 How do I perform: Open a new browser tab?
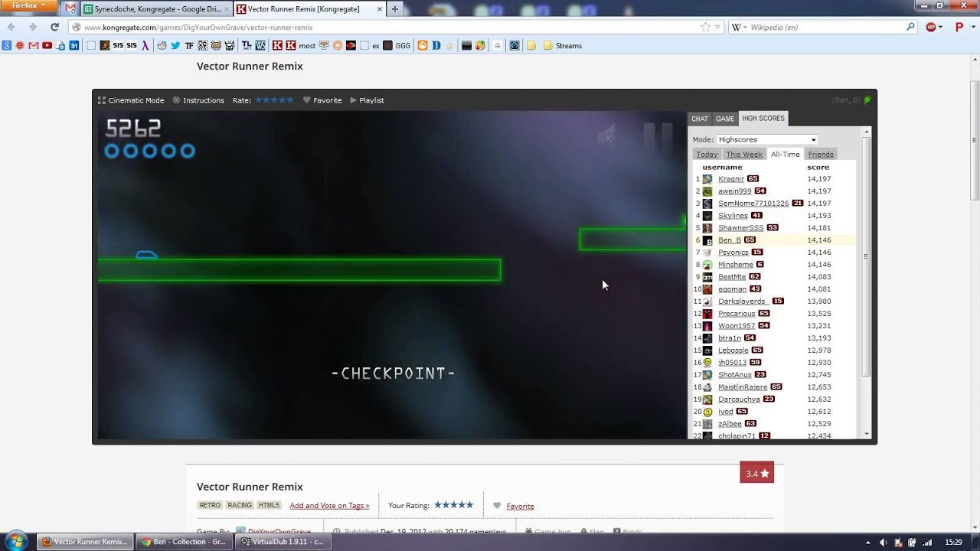(395, 9)
